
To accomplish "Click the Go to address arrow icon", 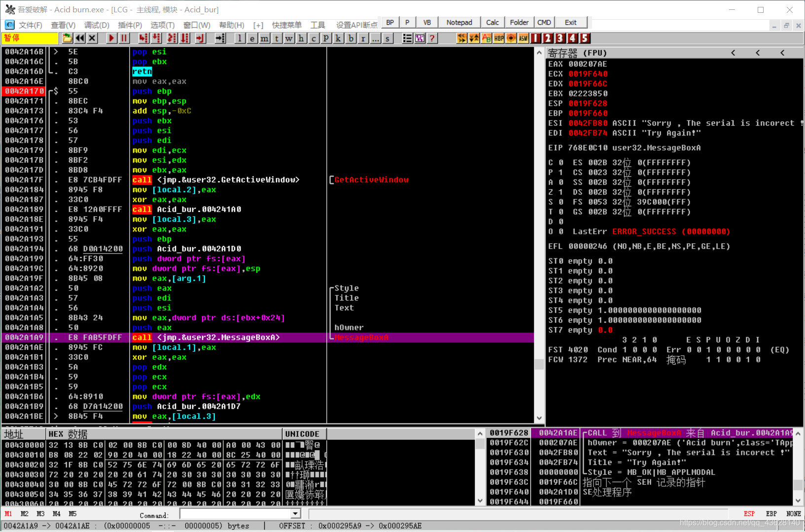I will point(220,38).
